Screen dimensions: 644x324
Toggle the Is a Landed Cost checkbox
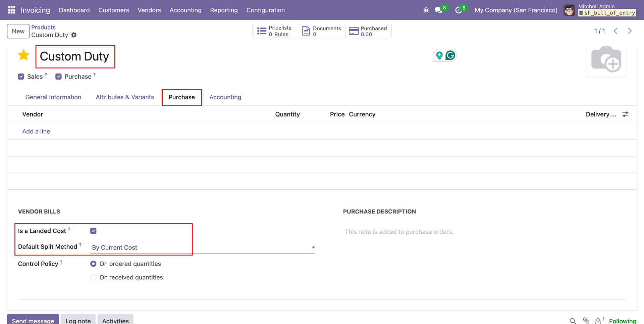pyautogui.click(x=93, y=231)
